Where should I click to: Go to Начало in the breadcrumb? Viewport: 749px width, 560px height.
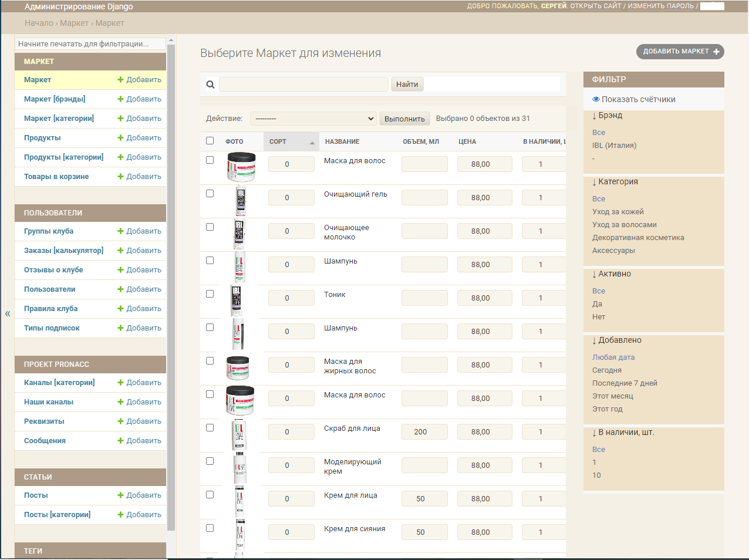click(39, 23)
